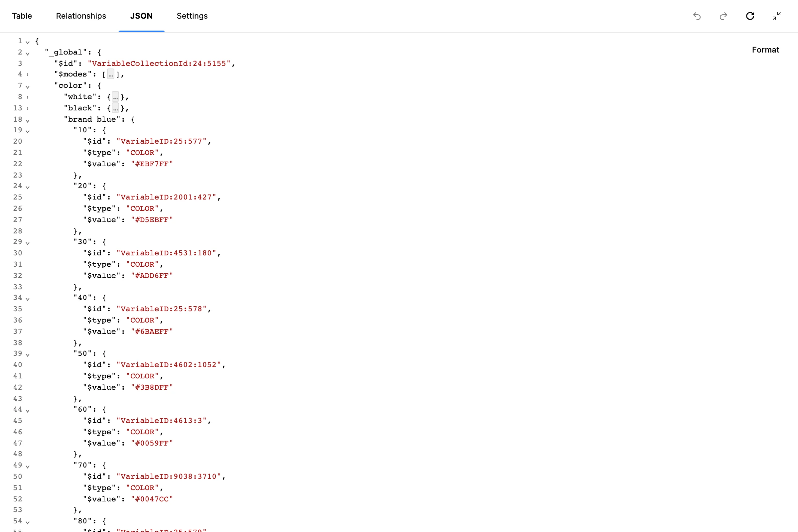Select the JSON tab
The image size is (798, 532).
[142, 16]
